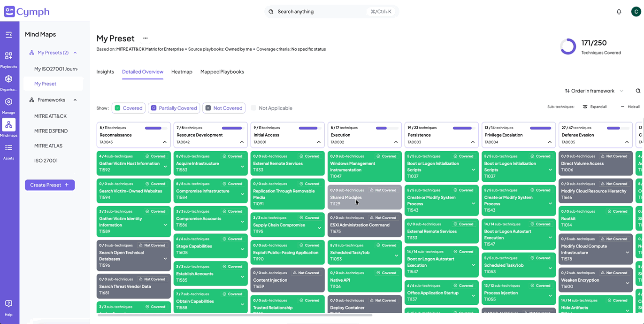Open the Playbooks sidebar icon
This screenshot has height=324, width=644.
(x=8, y=55)
